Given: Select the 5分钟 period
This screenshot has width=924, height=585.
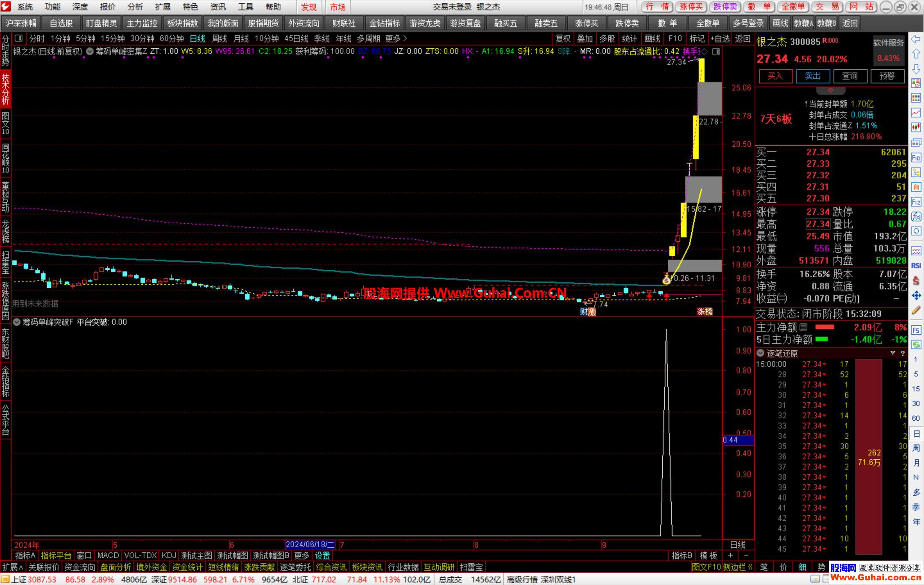Looking at the screenshot, I should tap(85, 38).
